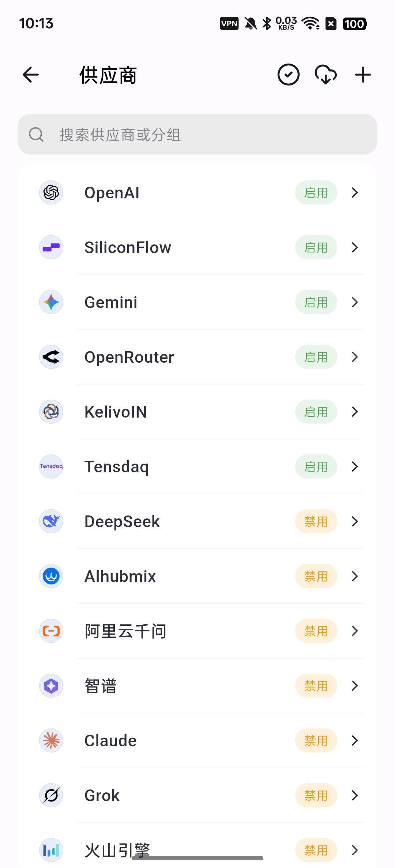
Task: Add a new provider with plus icon
Action: (363, 75)
